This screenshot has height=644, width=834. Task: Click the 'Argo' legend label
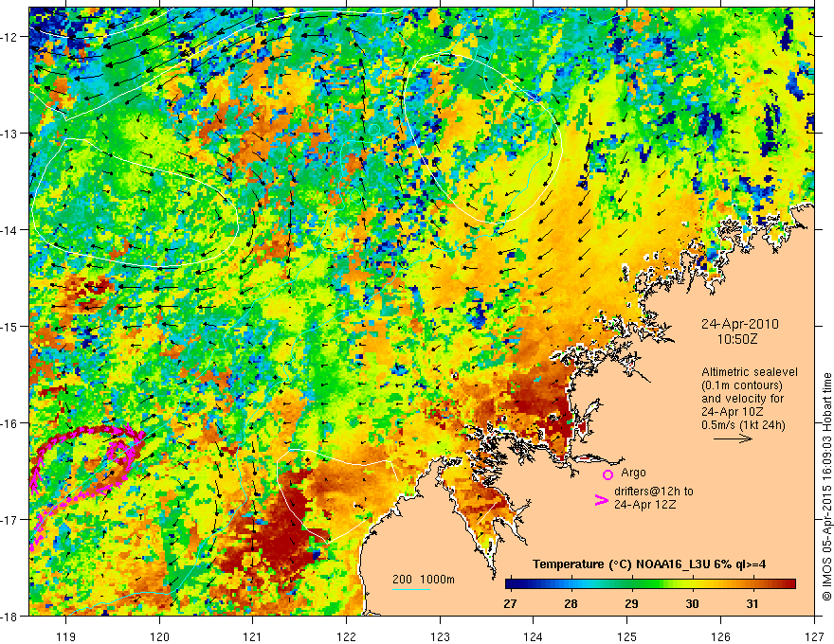pos(633,473)
